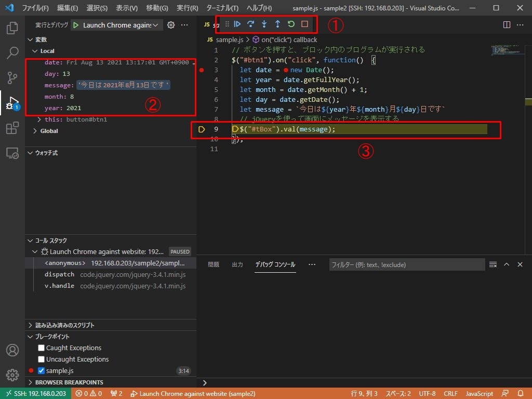Open editor more actions menu
This screenshot has height=399, width=532.
[x=520, y=25]
